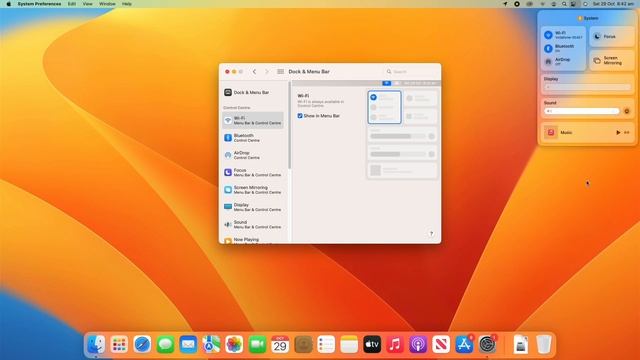Open App Store from the Dock
The image size is (640, 360).
[x=464, y=344]
